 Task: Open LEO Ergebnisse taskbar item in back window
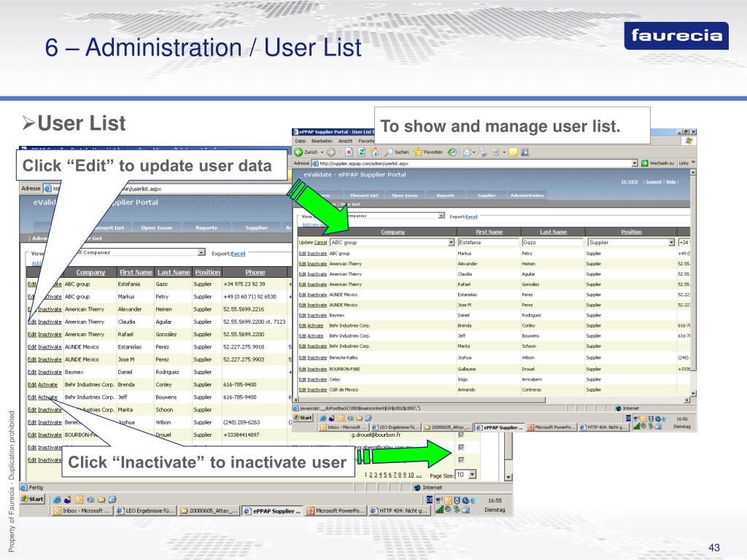(146, 510)
